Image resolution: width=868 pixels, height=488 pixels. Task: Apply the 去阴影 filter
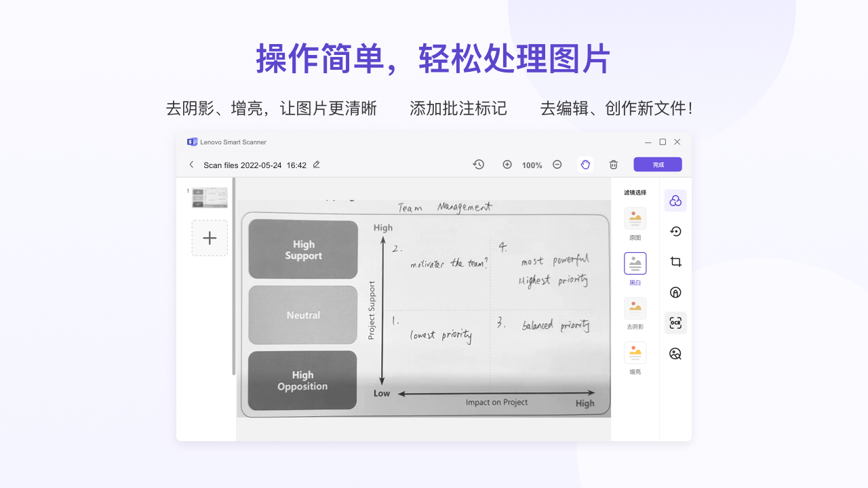[x=635, y=308]
